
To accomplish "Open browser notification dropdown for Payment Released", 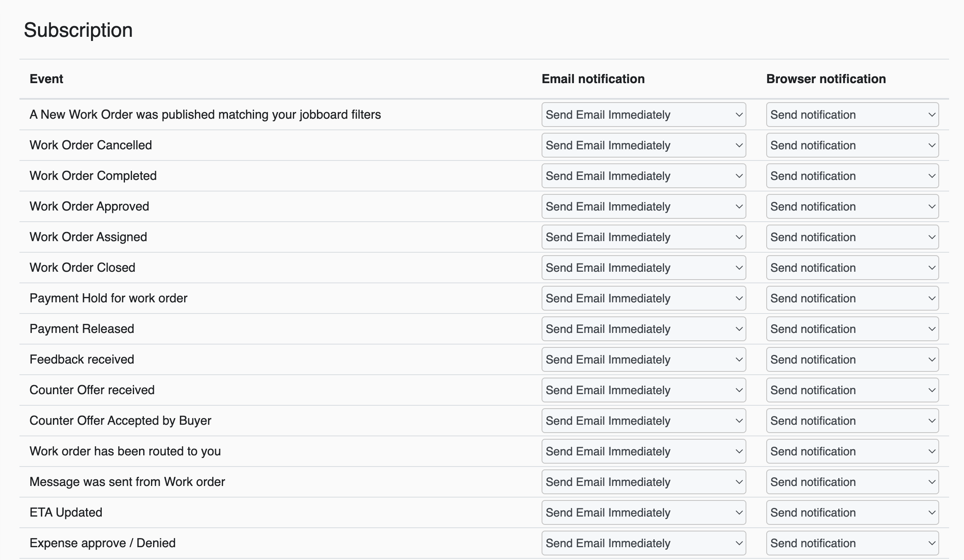I will pos(852,329).
